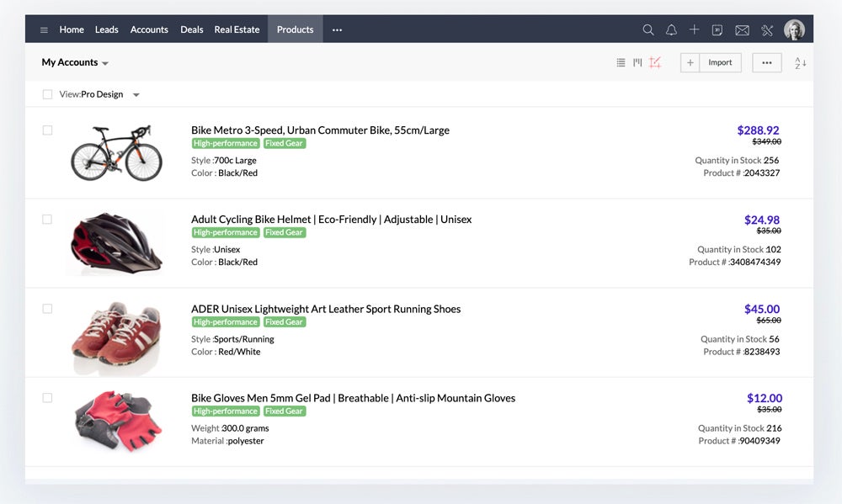Click the bicycle product thumbnail
Image resolution: width=842 pixels, height=504 pixels.
coord(116,153)
